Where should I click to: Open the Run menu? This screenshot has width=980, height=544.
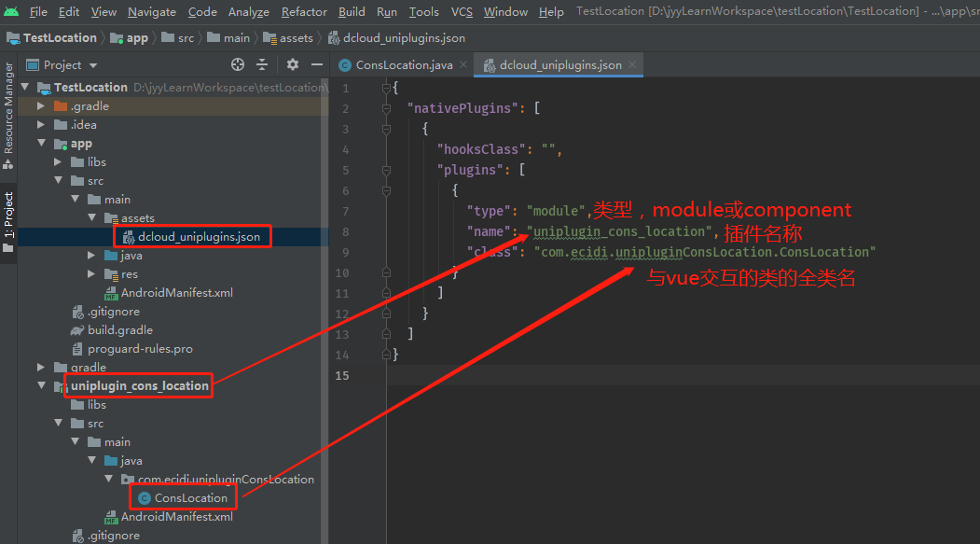387,12
